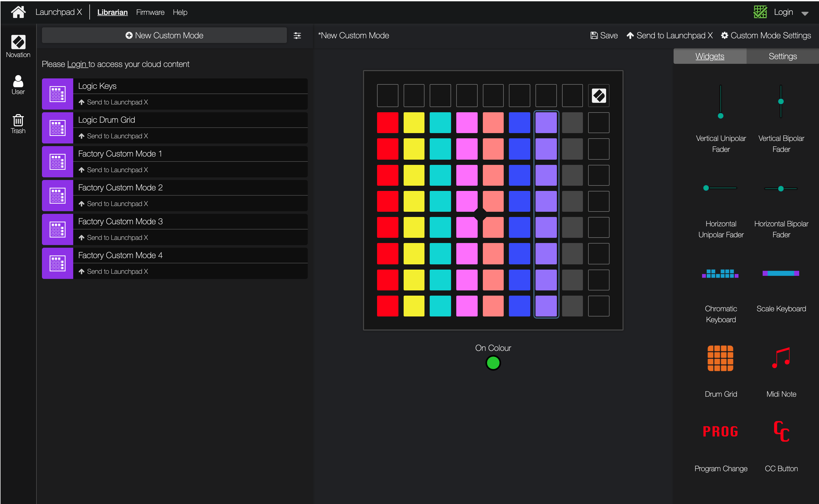Viewport: 819px width, 504px height.
Task: Select the Chromatic Keyboard widget
Action: coord(721,296)
